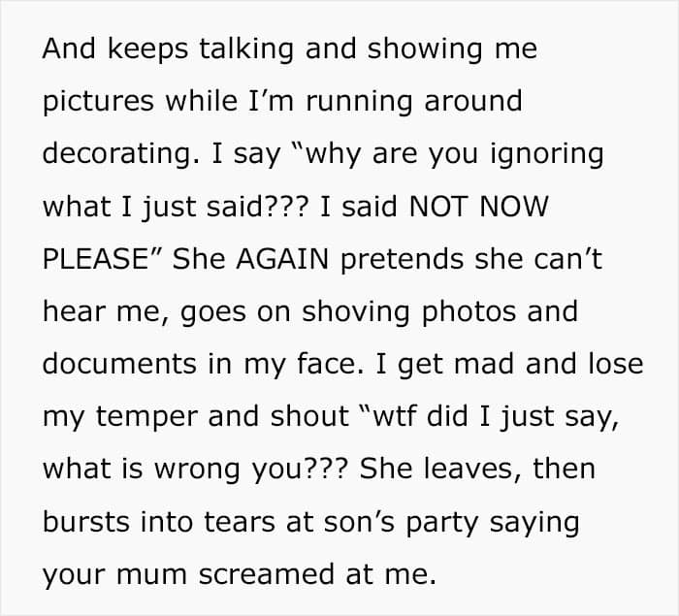Click the word "pictures" on second line
Viewport: 679px width, 616px height.
[x=98, y=101]
